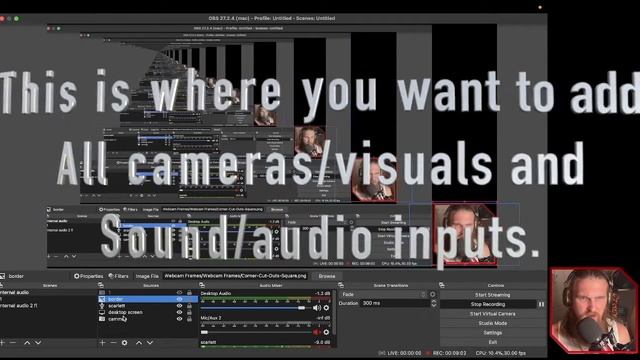The width and height of the screenshot is (640, 360).
Task: Pause the recording with pause icon
Action: pyautogui.click(x=541, y=304)
